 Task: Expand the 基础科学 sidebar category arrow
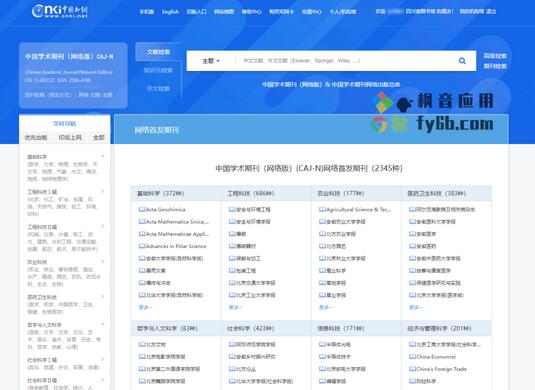pyautogui.click(x=102, y=156)
